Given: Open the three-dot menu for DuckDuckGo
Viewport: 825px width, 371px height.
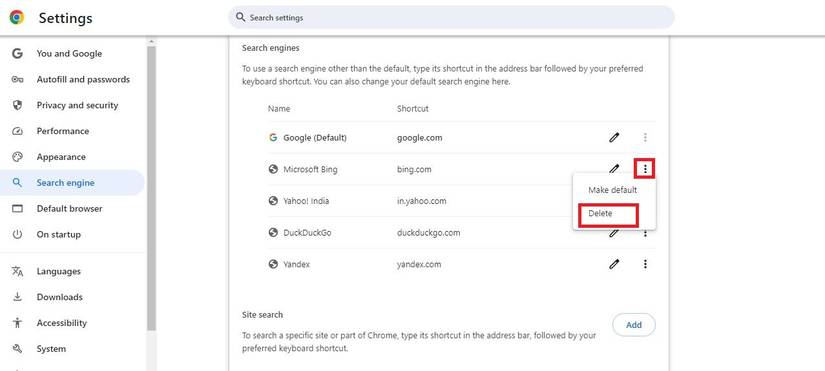Looking at the screenshot, I should click(645, 233).
